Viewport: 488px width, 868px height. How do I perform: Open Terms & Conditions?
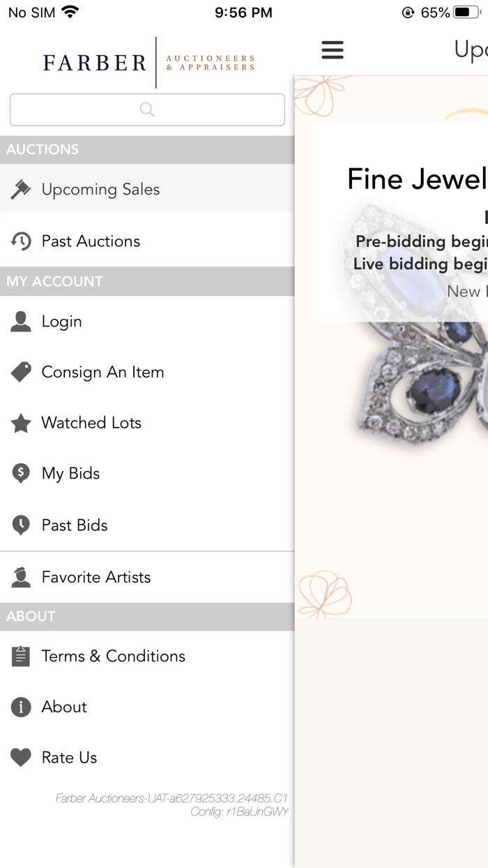114,656
